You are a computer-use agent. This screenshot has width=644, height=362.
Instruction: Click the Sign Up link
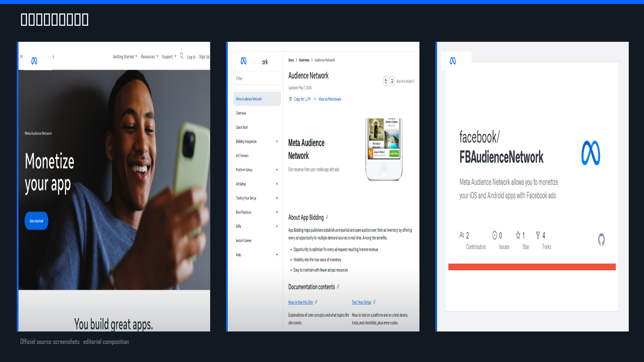pyautogui.click(x=204, y=57)
